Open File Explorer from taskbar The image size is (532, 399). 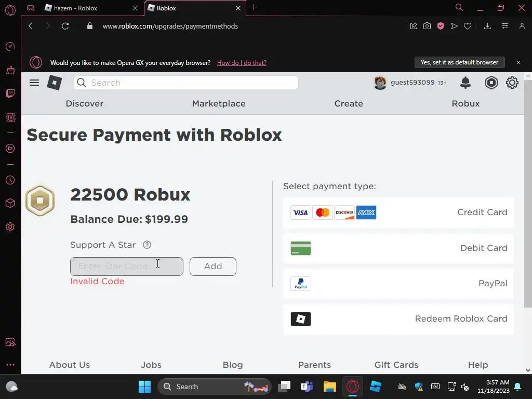point(329,387)
